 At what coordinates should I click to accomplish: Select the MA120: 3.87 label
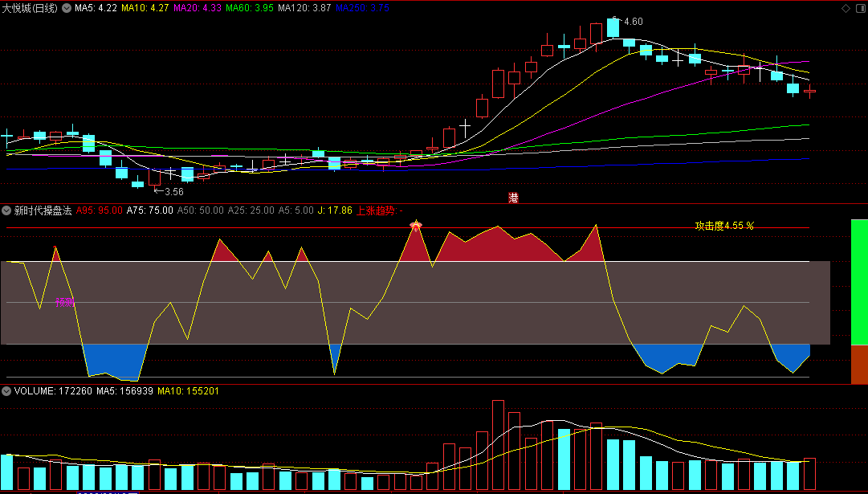(x=304, y=8)
